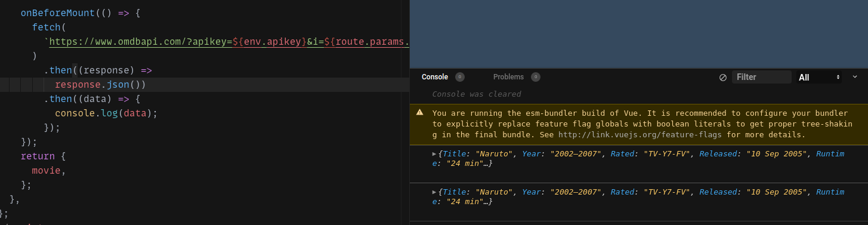The width and height of the screenshot is (868, 225).
Task: Collapse the console panel with the chevron
Action: point(854,76)
